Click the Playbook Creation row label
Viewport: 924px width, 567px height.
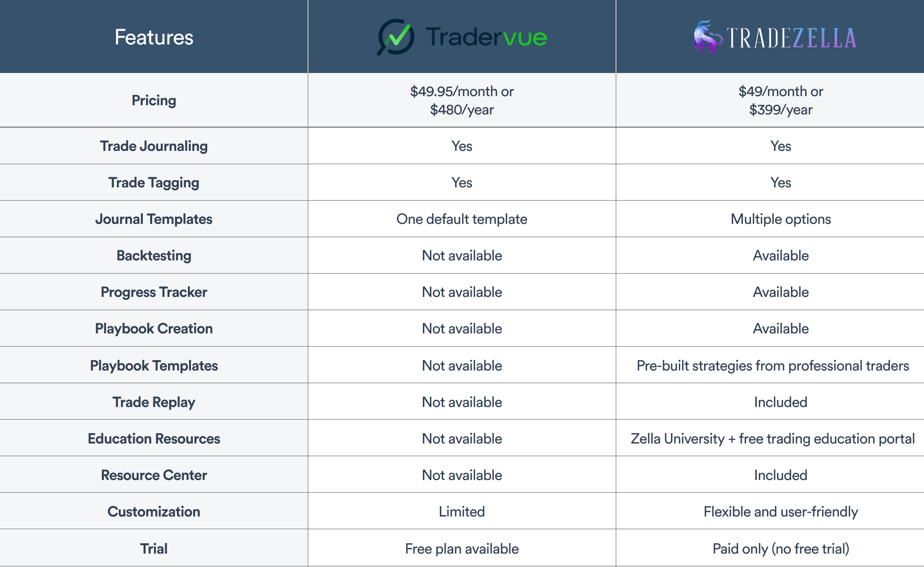(154, 329)
